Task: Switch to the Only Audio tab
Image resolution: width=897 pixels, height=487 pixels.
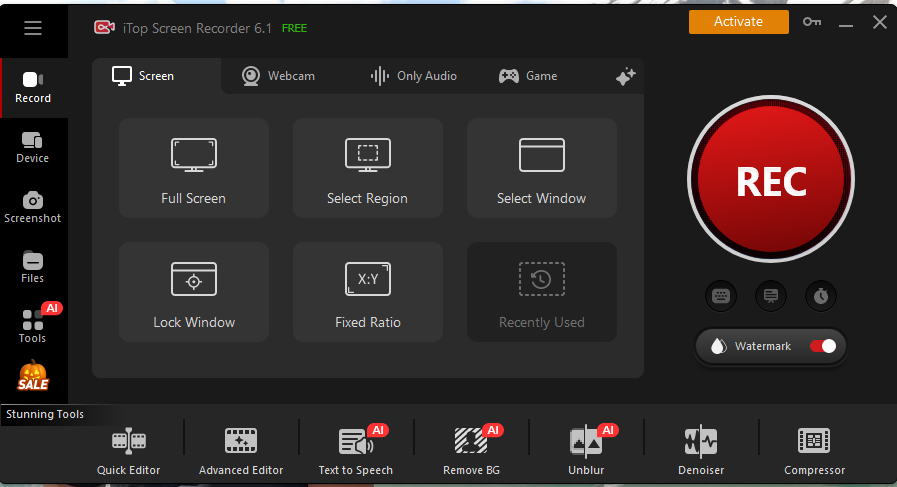Action: coord(414,76)
